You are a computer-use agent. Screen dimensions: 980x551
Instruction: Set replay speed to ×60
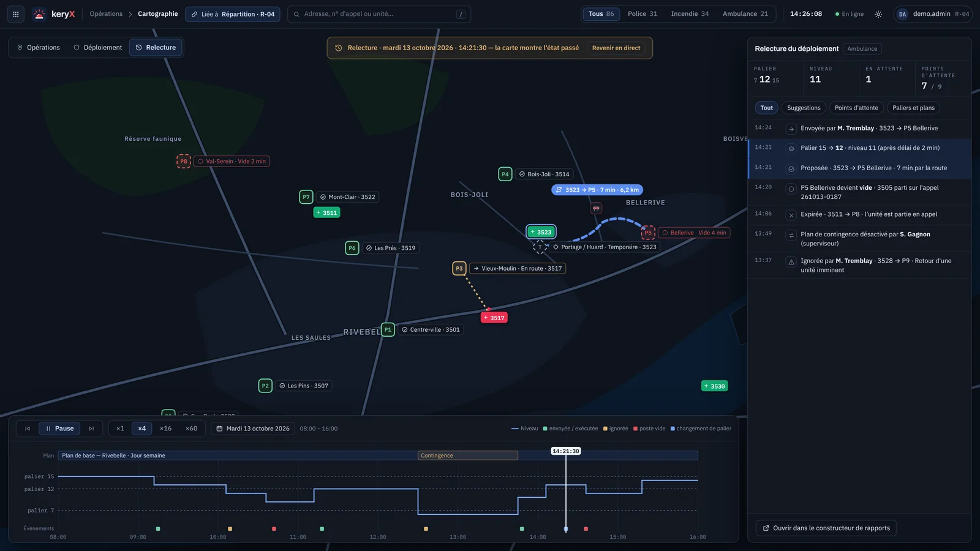pyautogui.click(x=192, y=429)
